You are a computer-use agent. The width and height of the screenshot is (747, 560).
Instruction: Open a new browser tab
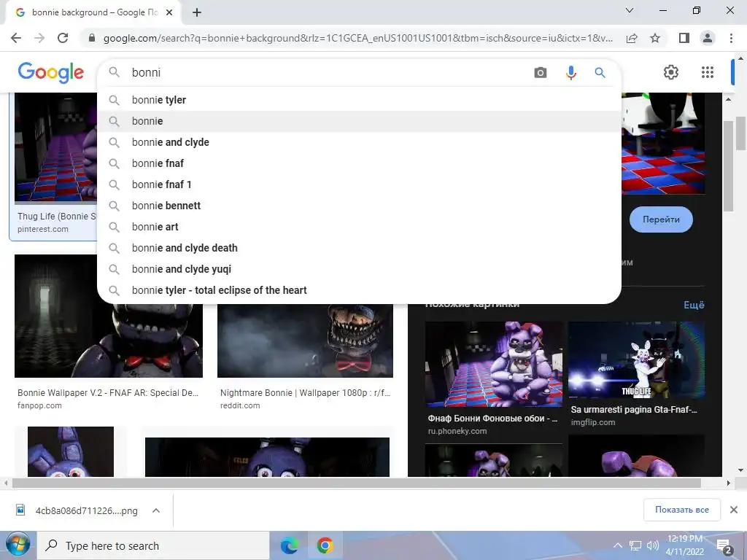click(x=197, y=12)
